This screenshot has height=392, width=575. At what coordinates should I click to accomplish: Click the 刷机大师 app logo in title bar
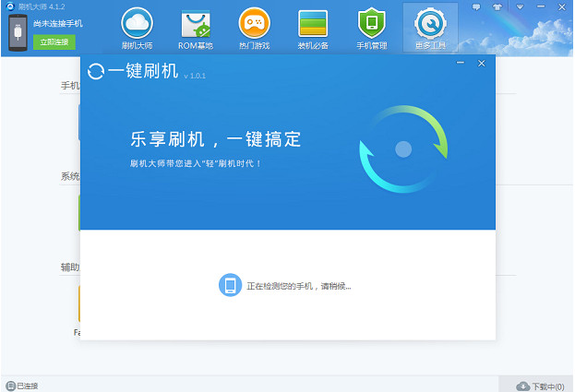point(10,6)
